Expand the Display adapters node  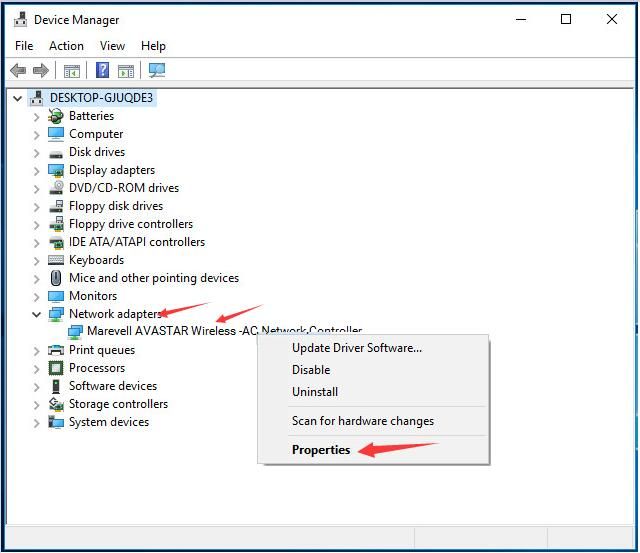37,170
